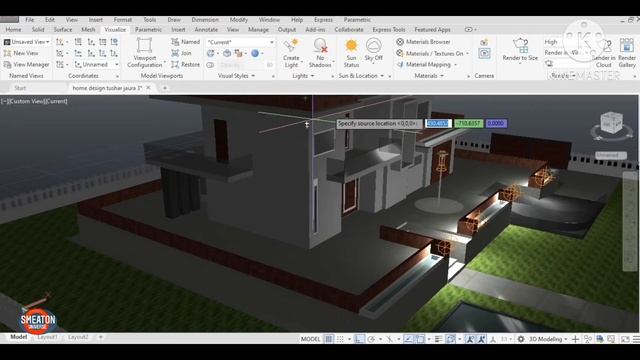
Task: Expand the Visual Styles panel
Action: click(236, 76)
